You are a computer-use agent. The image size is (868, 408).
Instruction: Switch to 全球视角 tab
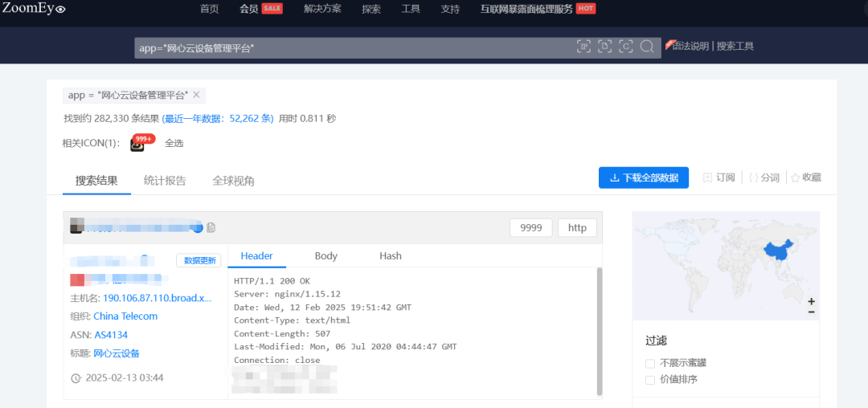pos(234,181)
